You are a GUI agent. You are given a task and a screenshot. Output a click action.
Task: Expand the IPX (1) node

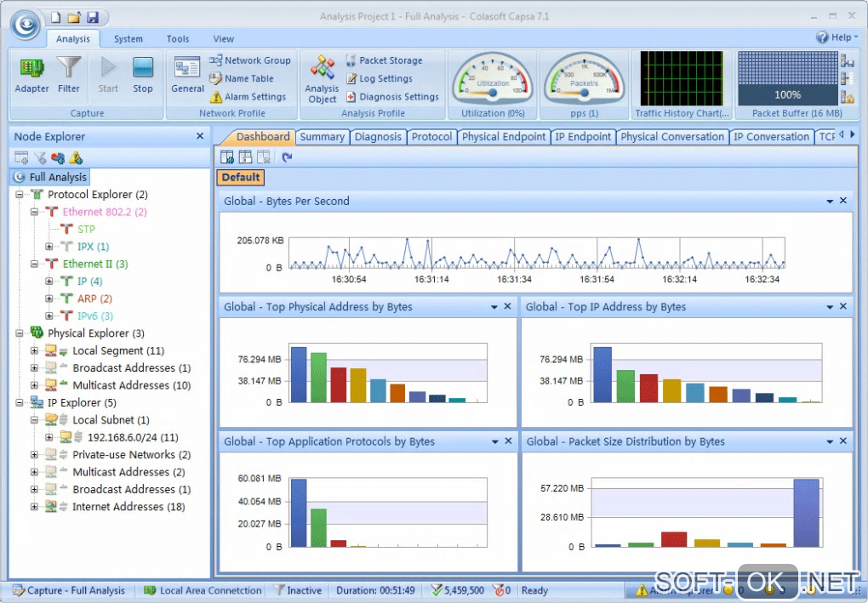tap(49, 247)
